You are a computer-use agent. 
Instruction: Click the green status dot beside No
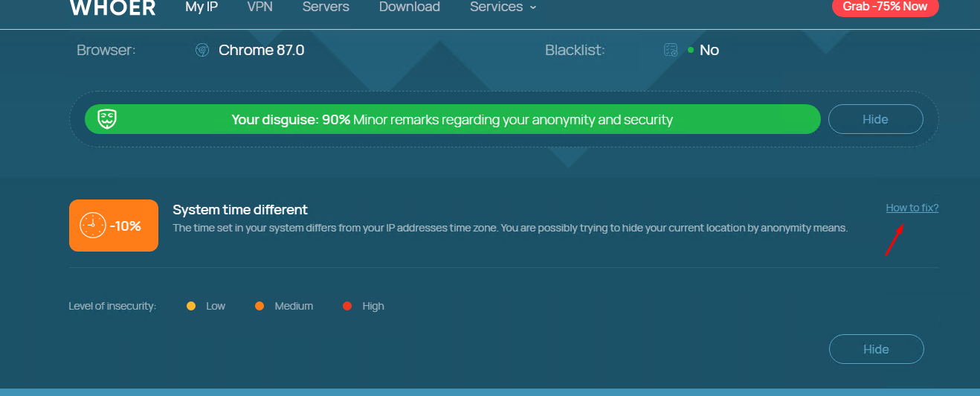pos(691,51)
